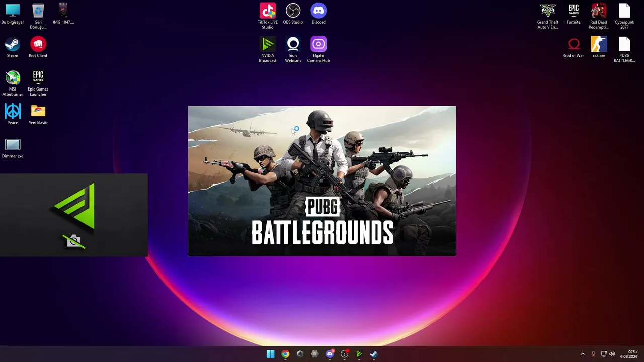The height and width of the screenshot is (362, 644).
Task: Open the Iriun Webcam desktop shortcut
Action: pos(293,50)
